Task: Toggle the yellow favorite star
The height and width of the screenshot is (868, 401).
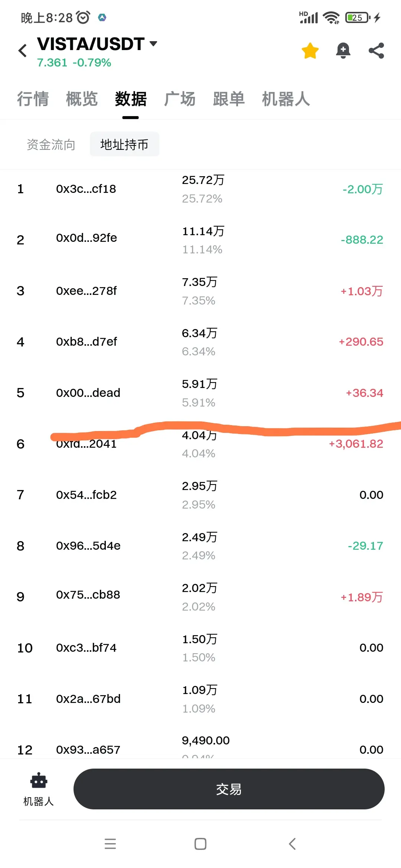Action: (310, 50)
